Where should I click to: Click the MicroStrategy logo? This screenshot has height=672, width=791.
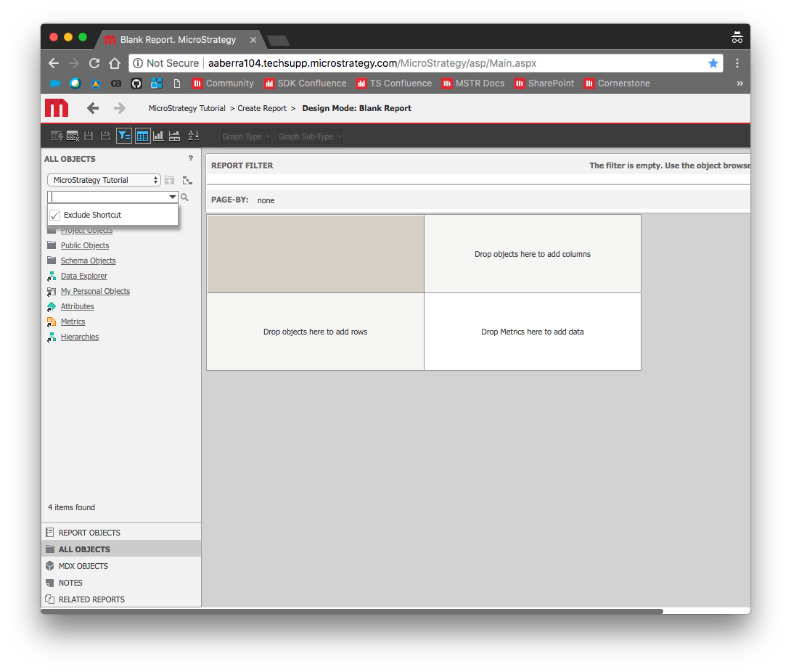(57, 108)
